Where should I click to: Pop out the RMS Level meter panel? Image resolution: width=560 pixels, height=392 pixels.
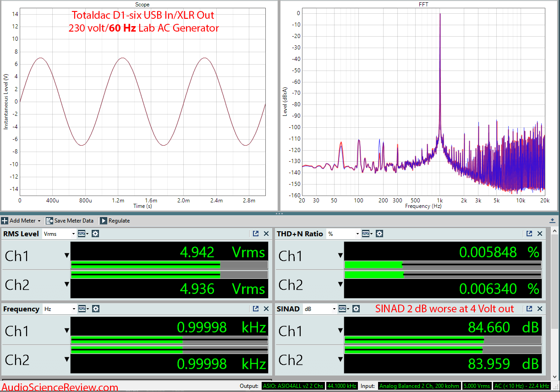(x=256, y=234)
